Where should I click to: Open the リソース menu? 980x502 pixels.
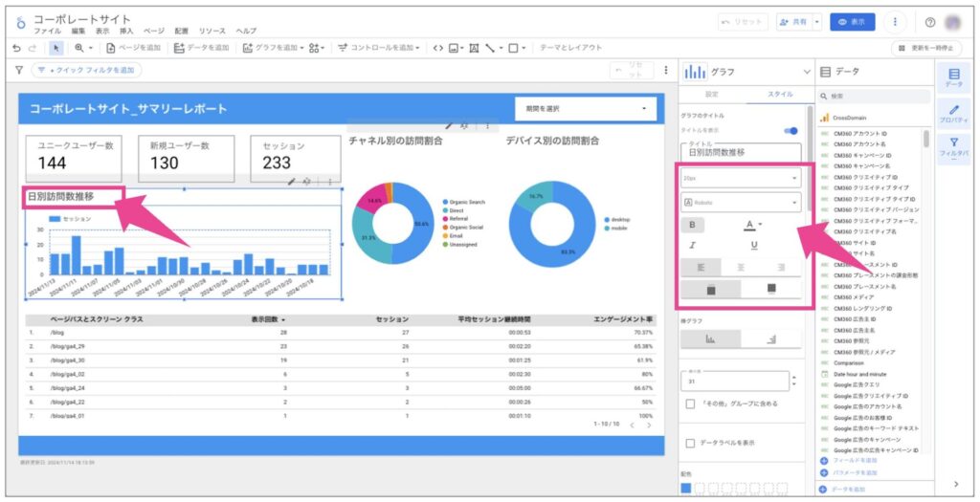click(212, 32)
